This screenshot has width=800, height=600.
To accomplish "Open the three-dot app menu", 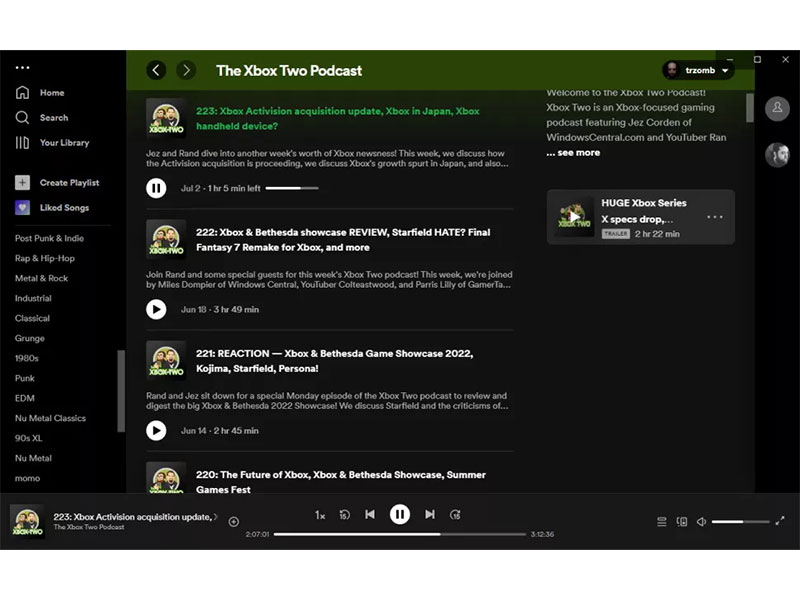I will 22,67.
